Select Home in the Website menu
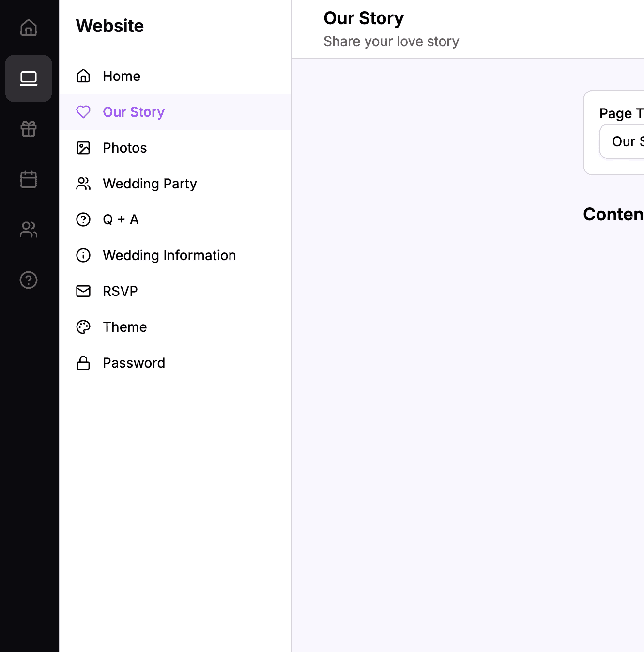 coord(121,76)
